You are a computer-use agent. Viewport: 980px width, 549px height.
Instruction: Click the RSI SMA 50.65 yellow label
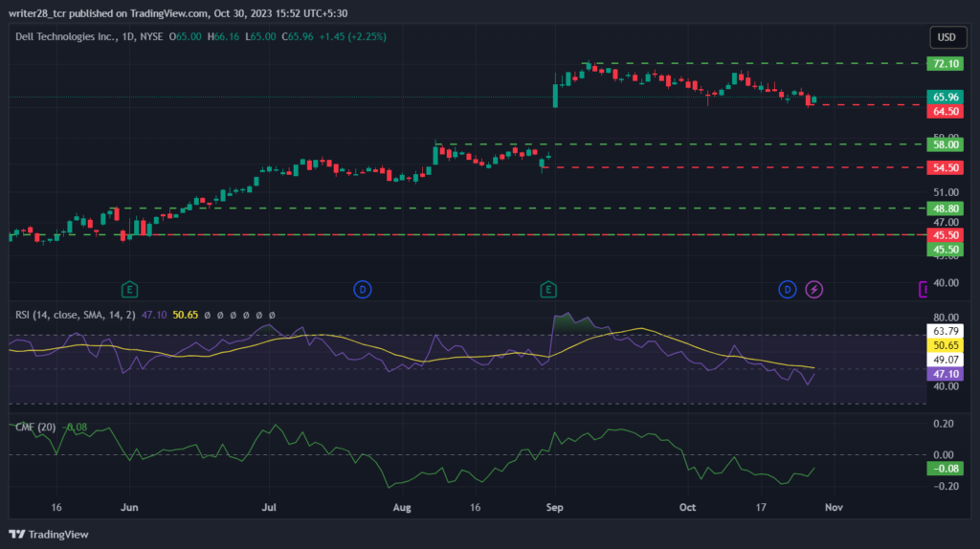tap(945, 345)
